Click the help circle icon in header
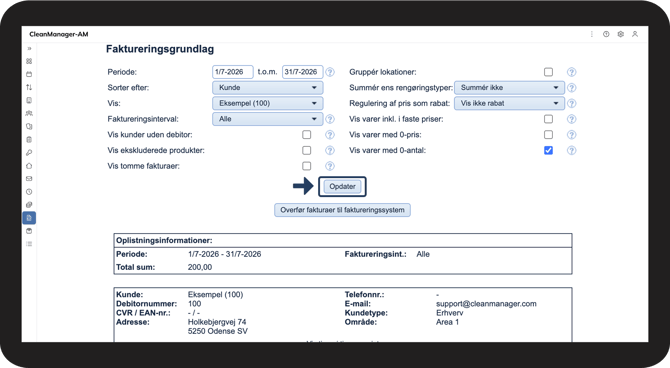 606,34
